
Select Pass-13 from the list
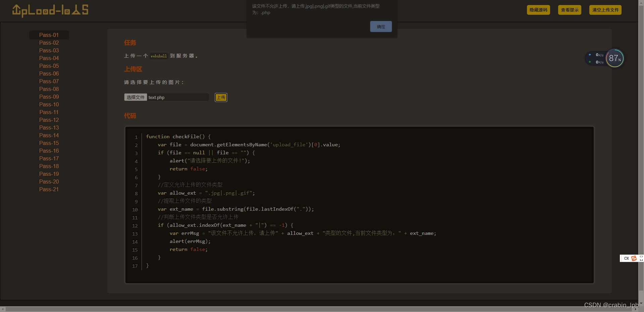(49, 127)
